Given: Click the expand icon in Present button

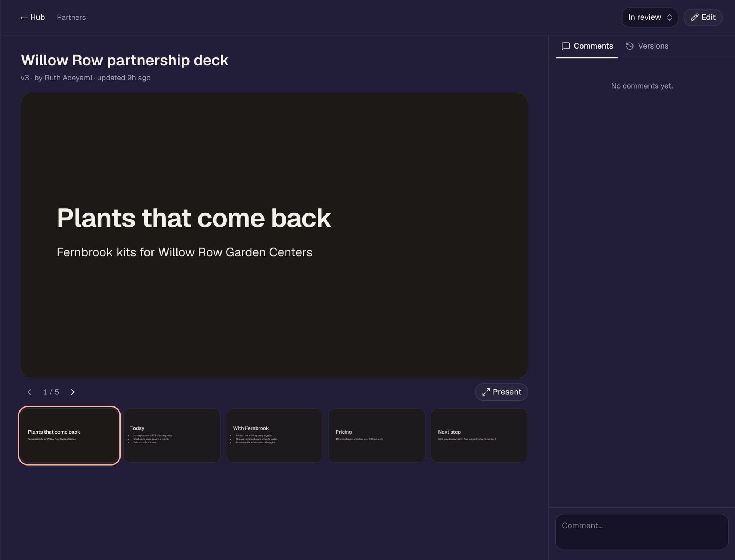Looking at the screenshot, I should (486, 392).
